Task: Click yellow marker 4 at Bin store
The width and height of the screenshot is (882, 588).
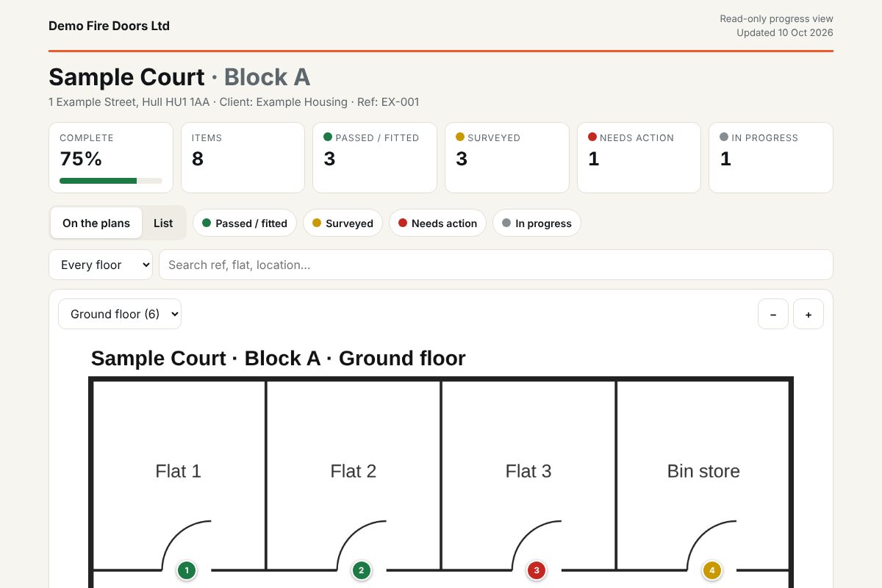Action: click(x=711, y=570)
